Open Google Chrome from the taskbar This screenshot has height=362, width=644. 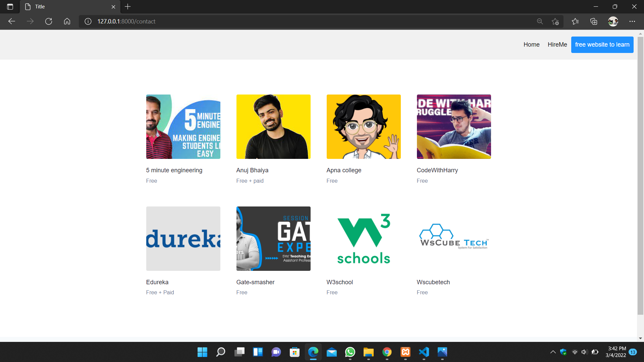tap(387, 352)
